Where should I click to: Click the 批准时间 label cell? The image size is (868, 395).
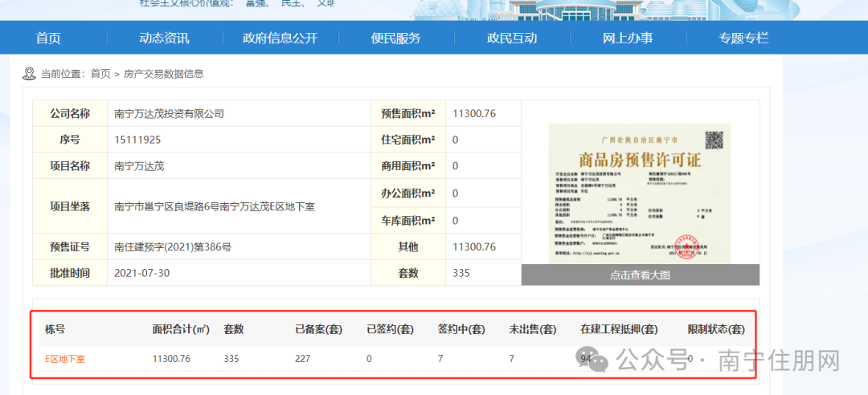[x=70, y=273]
